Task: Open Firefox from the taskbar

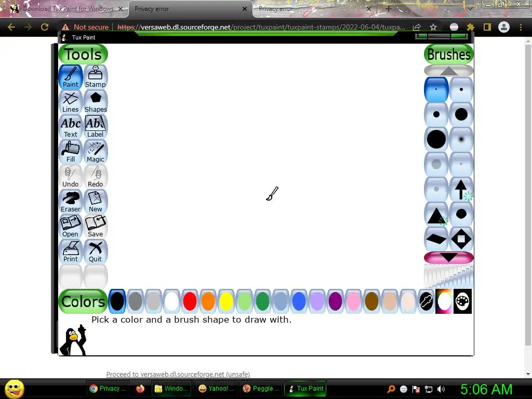Action: 140,389
